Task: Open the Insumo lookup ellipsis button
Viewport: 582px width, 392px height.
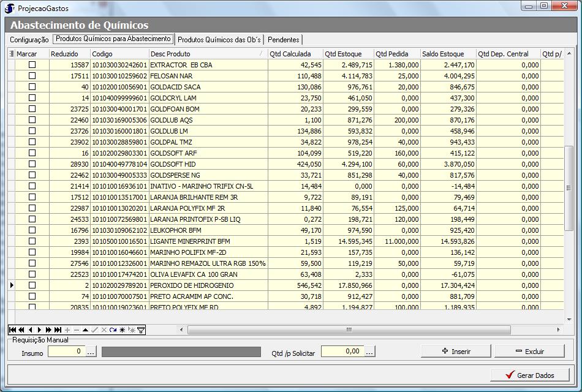Action: tap(91, 352)
